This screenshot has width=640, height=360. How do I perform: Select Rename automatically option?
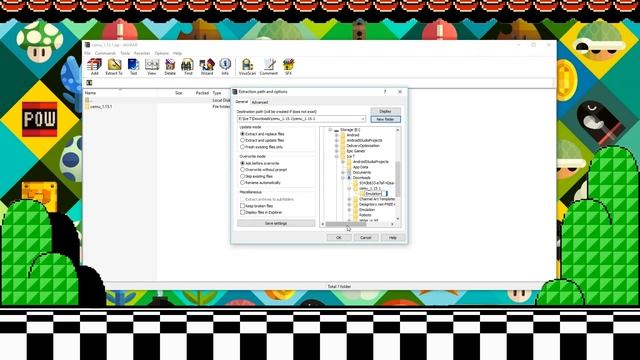[x=260, y=183]
